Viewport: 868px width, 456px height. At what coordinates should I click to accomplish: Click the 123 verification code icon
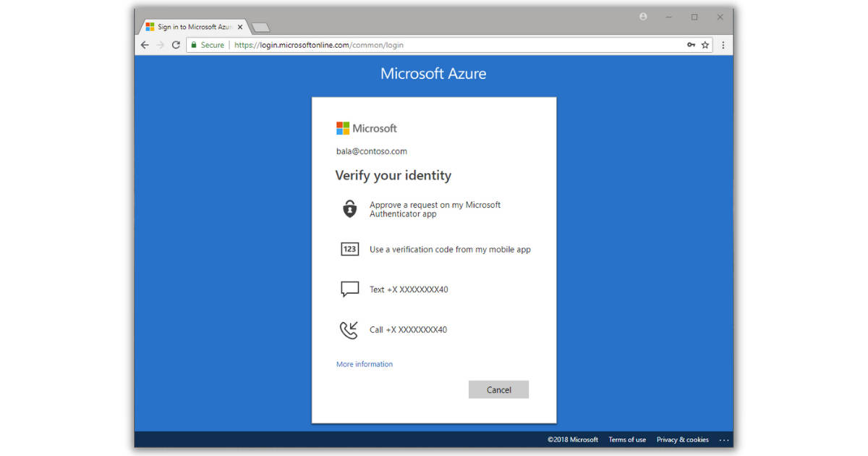[x=349, y=249]
